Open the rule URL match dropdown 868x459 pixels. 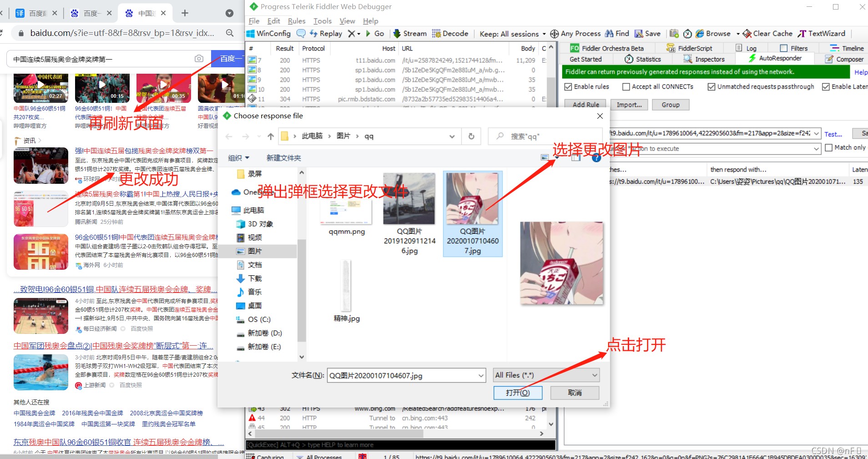[817, 133]
